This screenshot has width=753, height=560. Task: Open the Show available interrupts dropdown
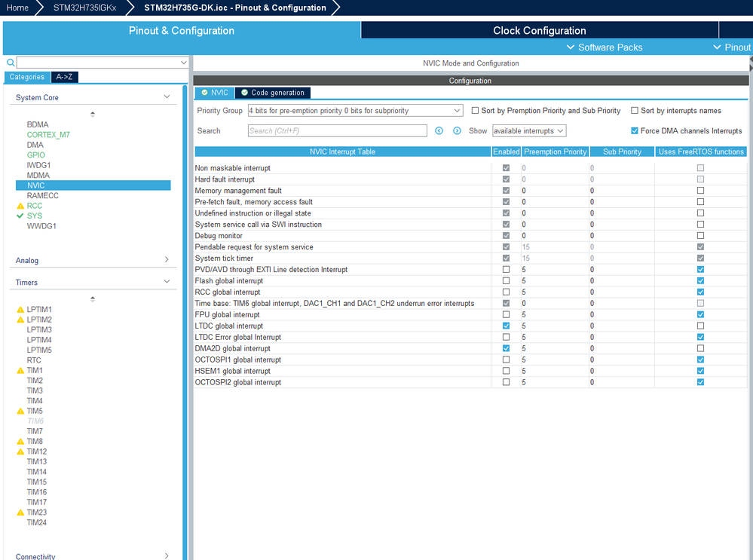click(x=529, y=130)
